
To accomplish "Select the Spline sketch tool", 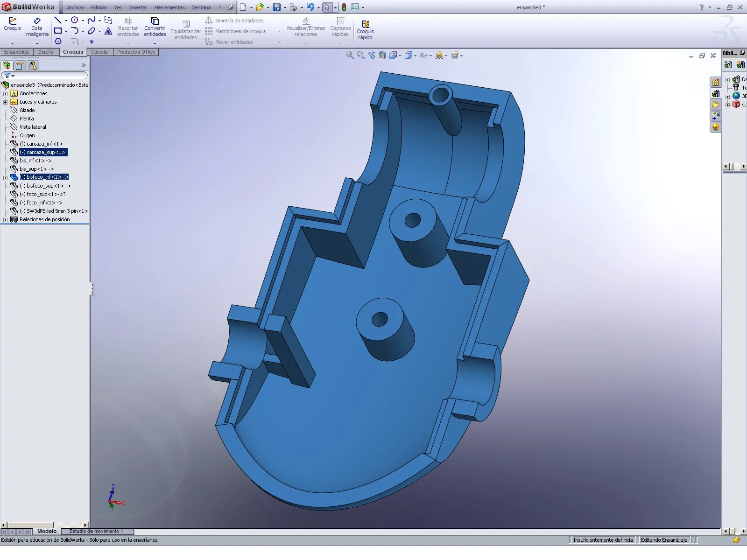I will click(92, 20).
